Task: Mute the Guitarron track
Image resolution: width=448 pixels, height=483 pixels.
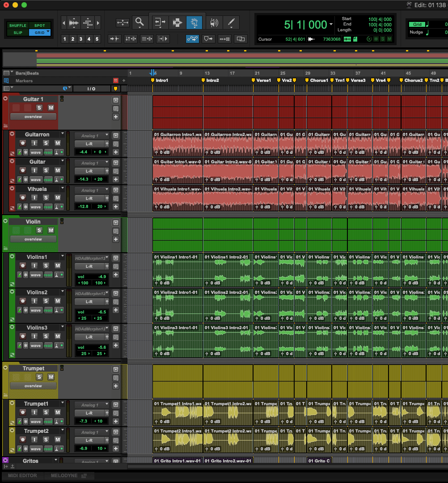Action: [x=57, y=143]
